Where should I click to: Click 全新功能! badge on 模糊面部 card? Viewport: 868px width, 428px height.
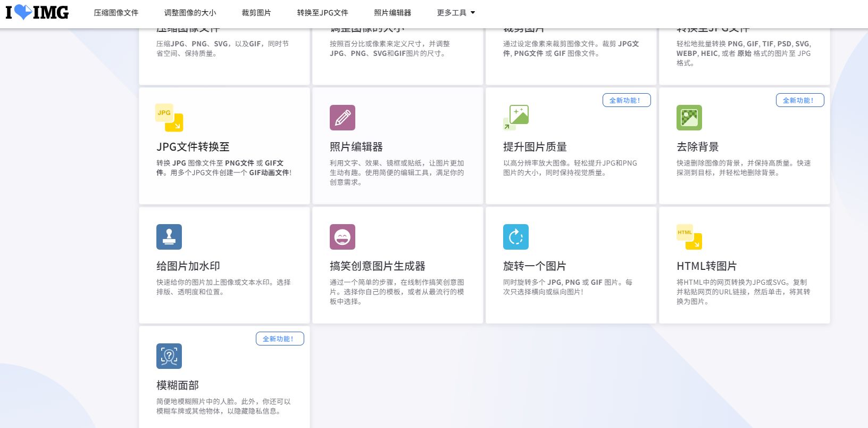(x=280, y=339)
